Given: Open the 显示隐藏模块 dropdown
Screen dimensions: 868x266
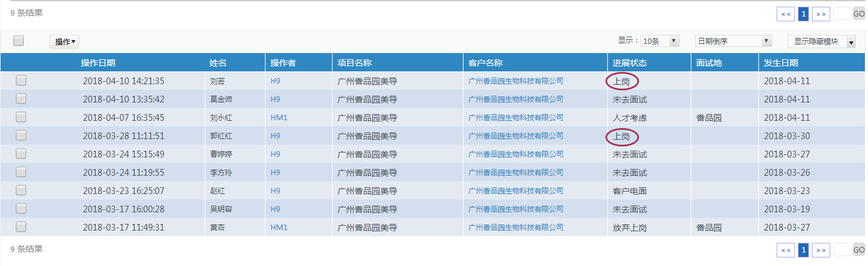Looking at the screenshot, I should pyautogui.click(x=821, y=41).
